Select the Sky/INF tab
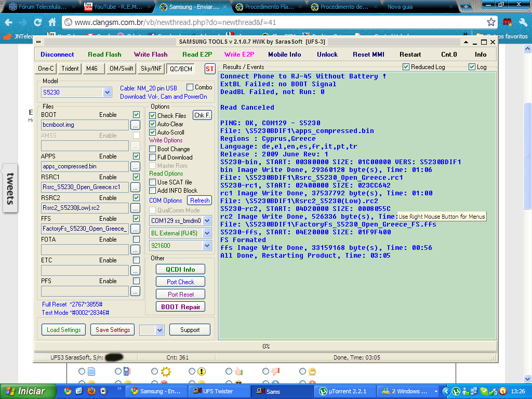 point(151,69)
